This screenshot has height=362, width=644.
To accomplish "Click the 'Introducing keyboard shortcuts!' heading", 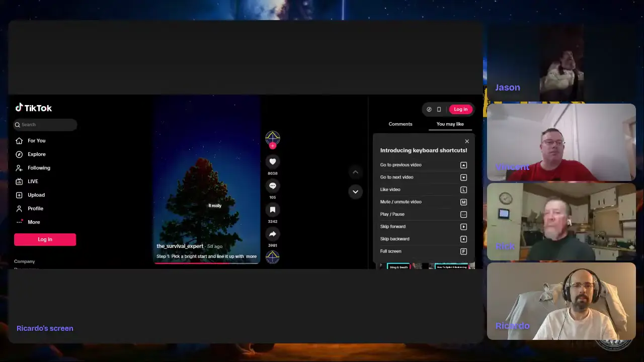I will point(424,150).
